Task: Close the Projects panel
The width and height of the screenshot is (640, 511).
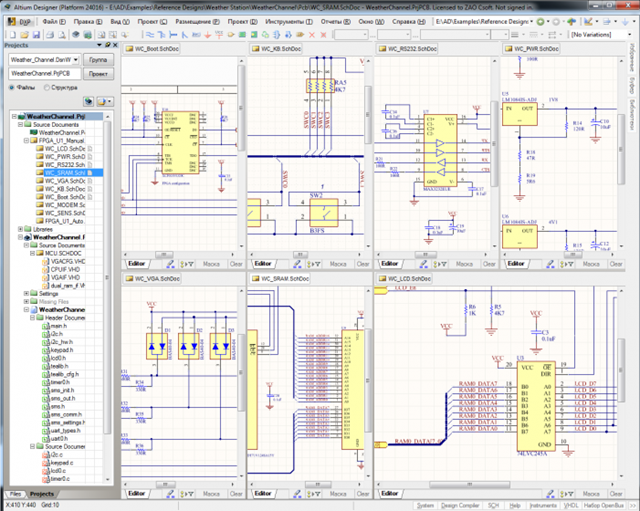Action: coord(115,45)
